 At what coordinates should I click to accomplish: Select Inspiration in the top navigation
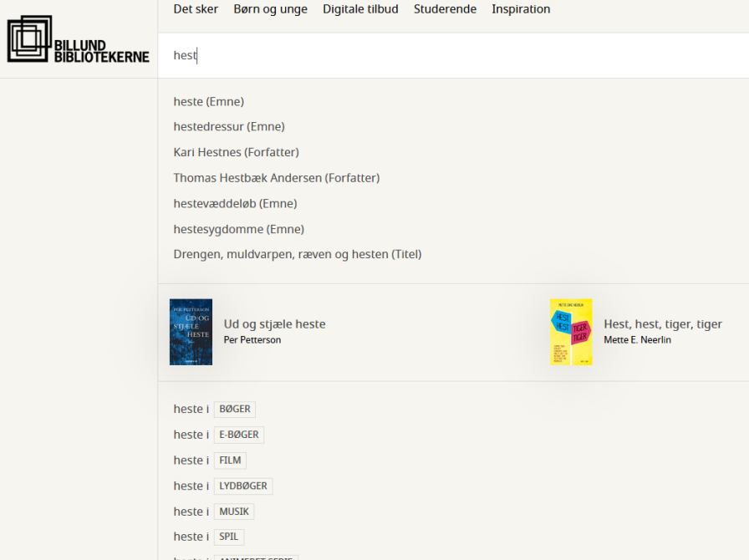[x=521, y=9]
